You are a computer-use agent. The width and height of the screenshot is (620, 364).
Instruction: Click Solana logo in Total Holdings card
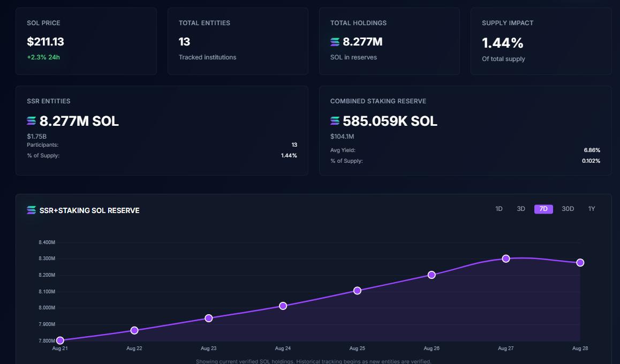335,42
